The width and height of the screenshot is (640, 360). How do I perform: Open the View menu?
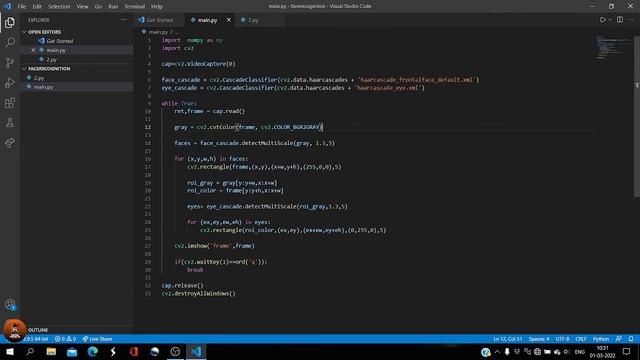click(x=82, y=7)
